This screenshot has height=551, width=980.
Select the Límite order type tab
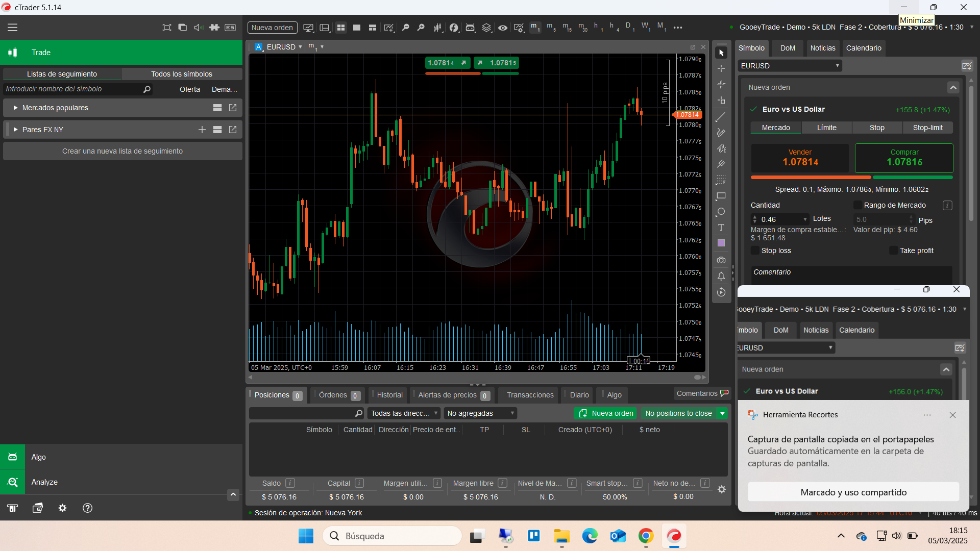(826, 128)
